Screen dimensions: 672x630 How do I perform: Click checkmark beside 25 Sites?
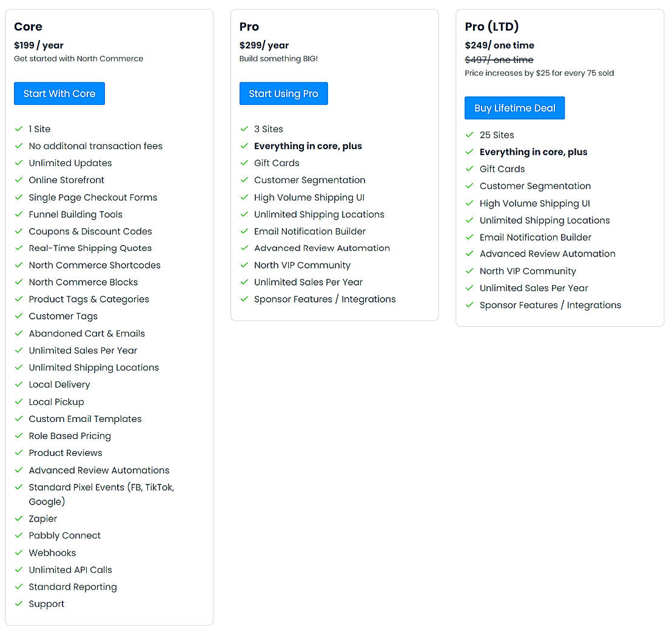469,135
